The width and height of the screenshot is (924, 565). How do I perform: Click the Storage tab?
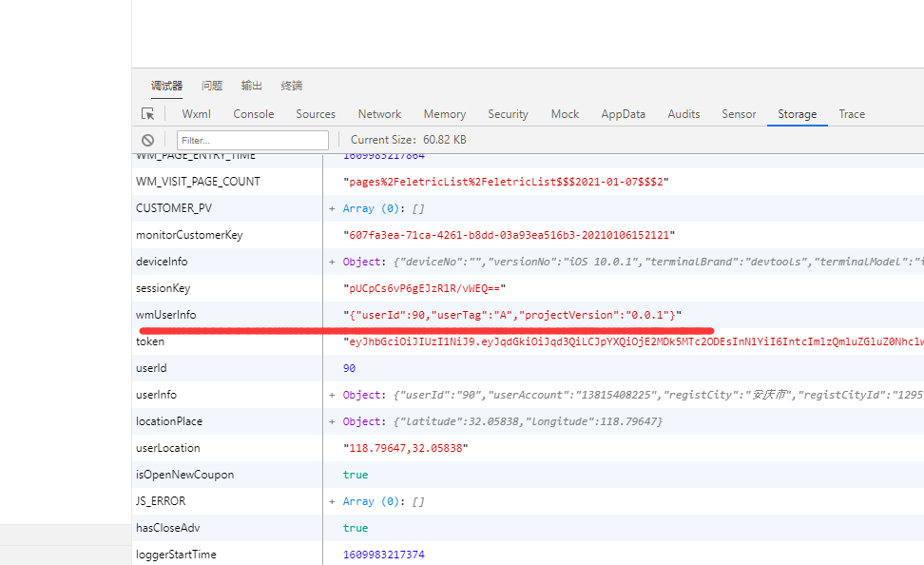(798, 114)
